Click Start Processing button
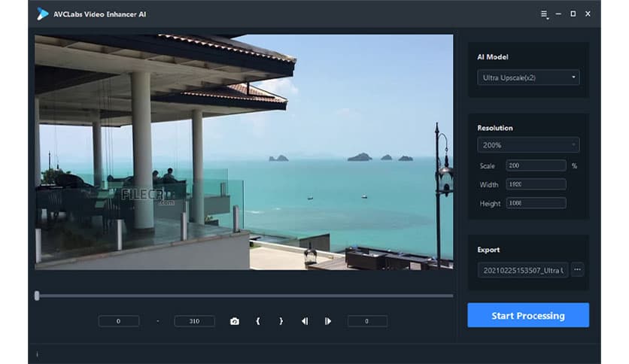Screen dimensions: 629x364 pyautogui.click(x=528, y=315)
